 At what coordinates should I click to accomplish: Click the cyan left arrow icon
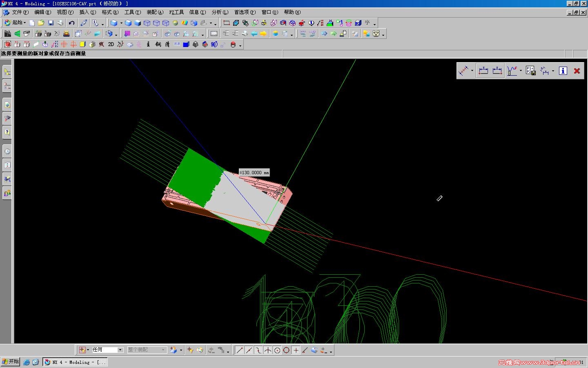click(254, 34)
